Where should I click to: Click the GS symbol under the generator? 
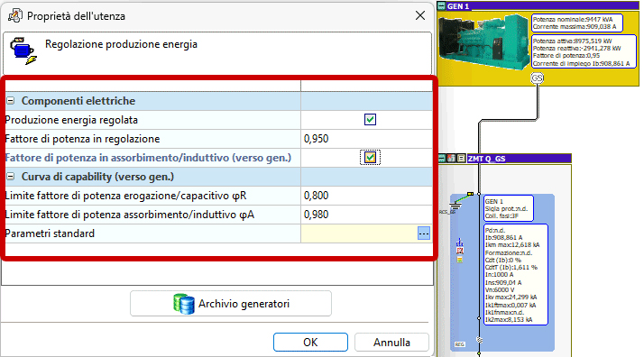(538, 78)
